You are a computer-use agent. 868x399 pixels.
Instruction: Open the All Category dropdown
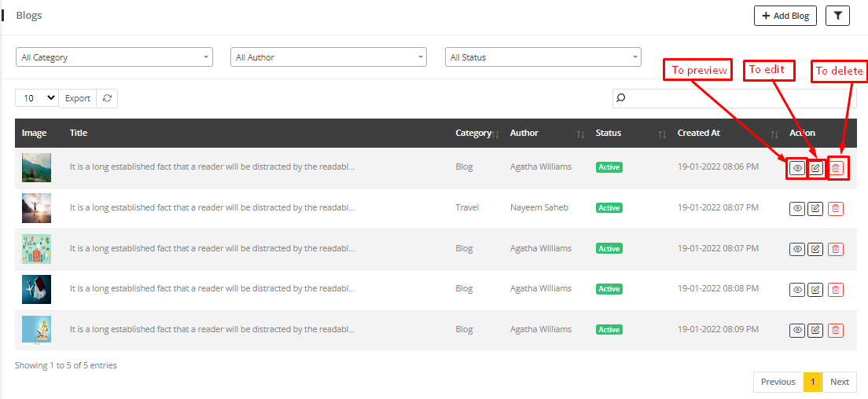pos(114,57)
